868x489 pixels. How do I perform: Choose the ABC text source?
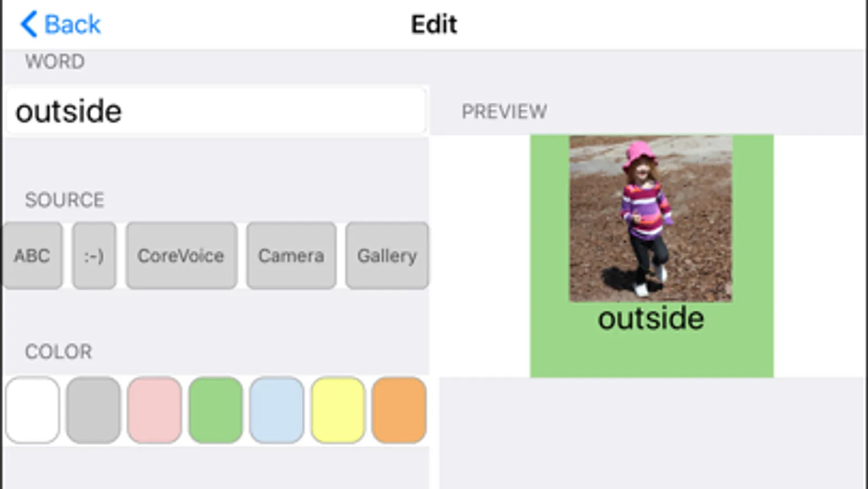32,255
